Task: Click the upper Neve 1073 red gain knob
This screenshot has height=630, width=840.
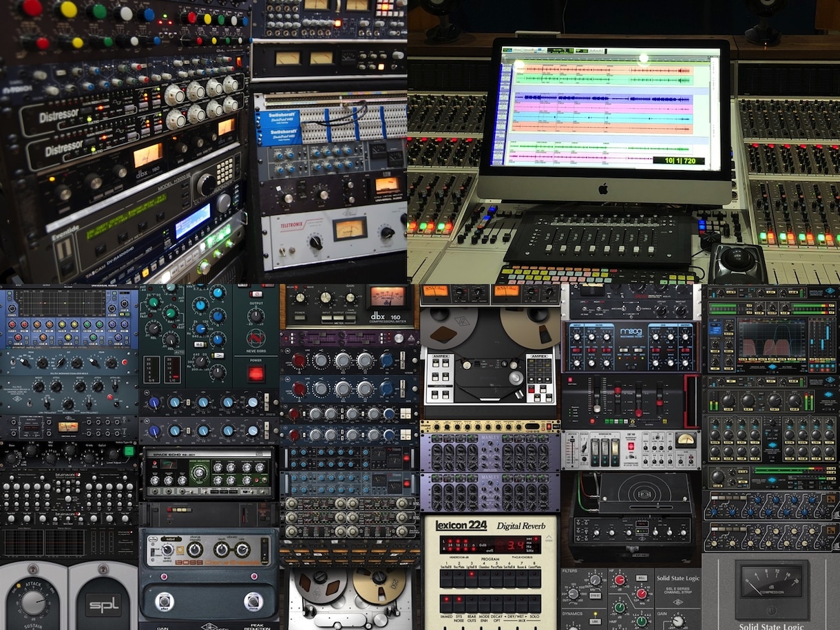Action: (299, 360)
